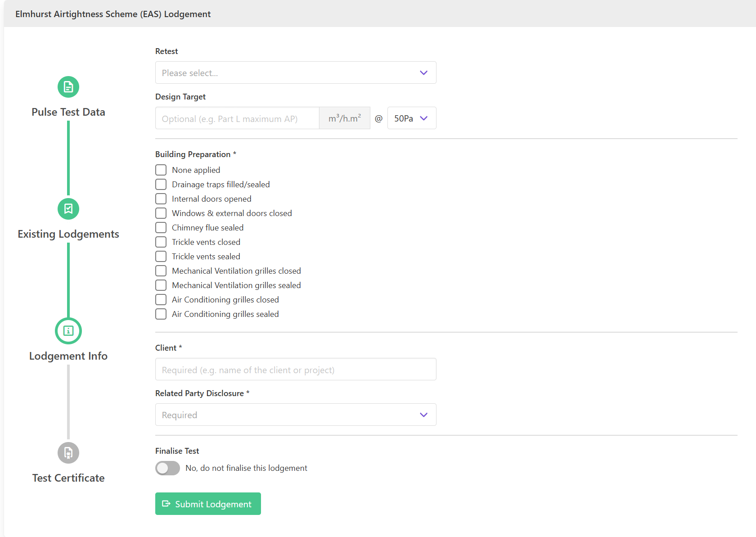Check Drainage traps filled/sealed
Image resolution: width=756 pixels, height=537 pixels.
(161, 185)
